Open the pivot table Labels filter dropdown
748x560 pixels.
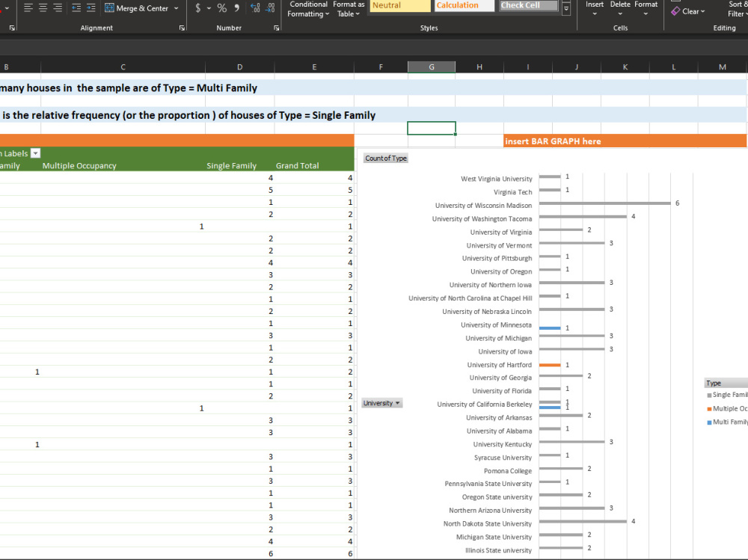pos(35,153)
